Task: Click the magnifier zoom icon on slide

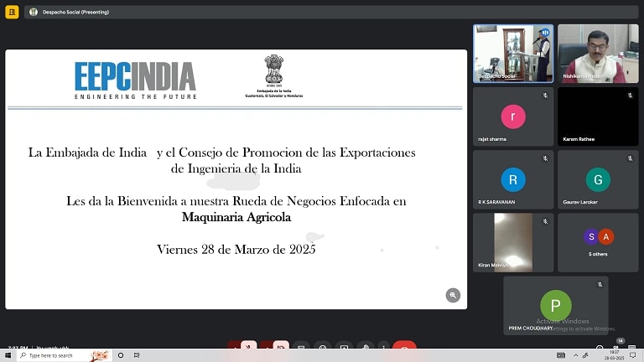Action: [x=453, y=295]
